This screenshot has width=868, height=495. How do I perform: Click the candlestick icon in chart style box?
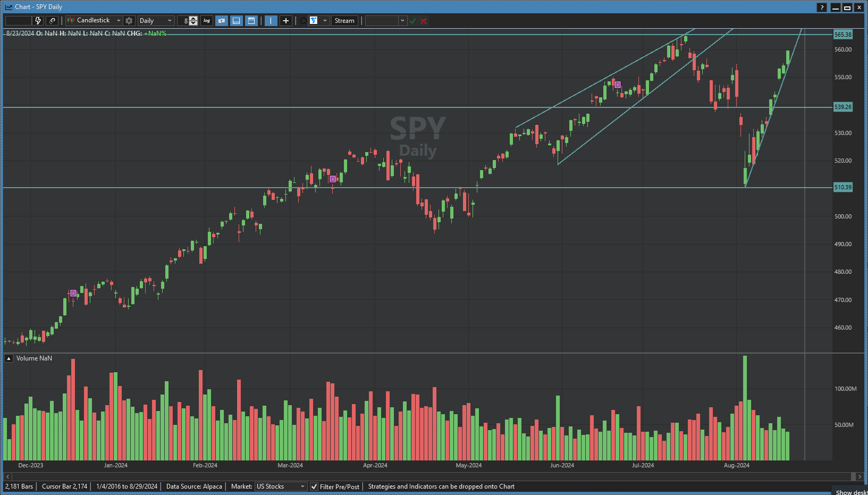tap(71, 21)
